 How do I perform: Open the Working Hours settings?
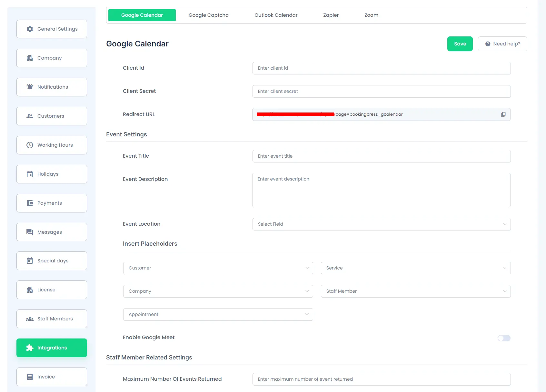52,145
